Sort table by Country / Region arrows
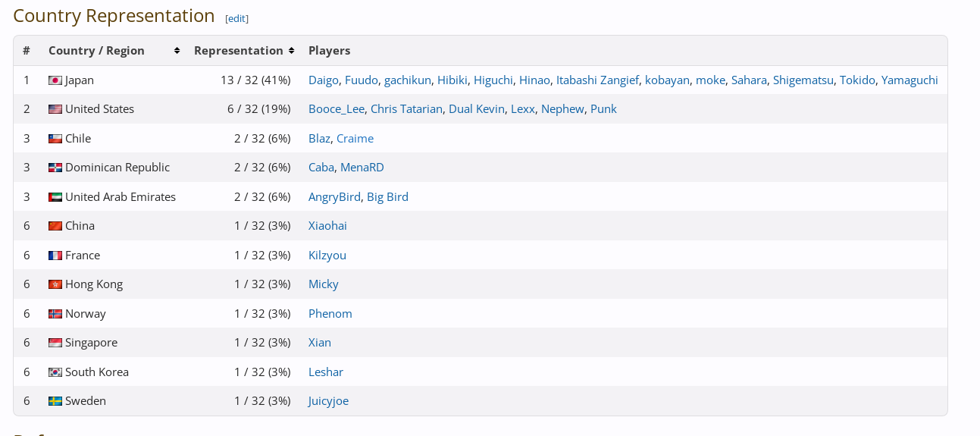 (177, 51)
